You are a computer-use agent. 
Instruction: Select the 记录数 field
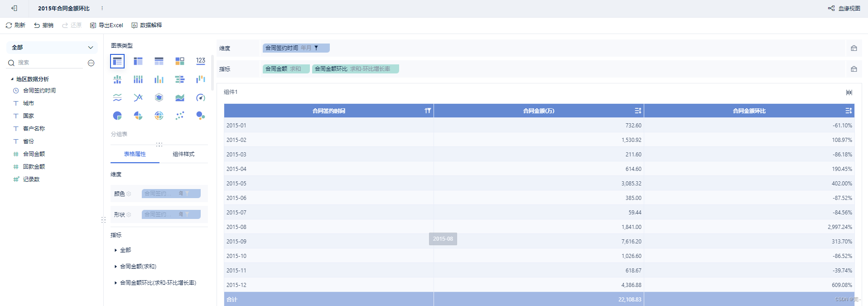[x=31, y=180]
